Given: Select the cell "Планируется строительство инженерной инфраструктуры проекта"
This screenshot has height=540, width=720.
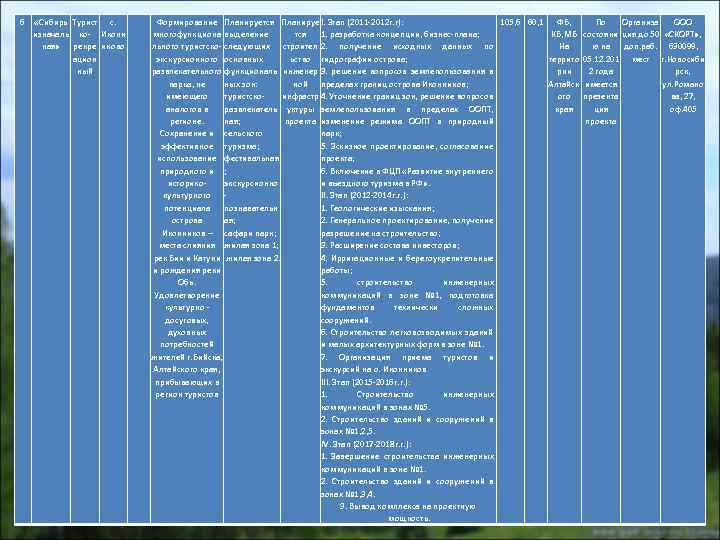Looking at the screenshot, I should click(300, 72).
